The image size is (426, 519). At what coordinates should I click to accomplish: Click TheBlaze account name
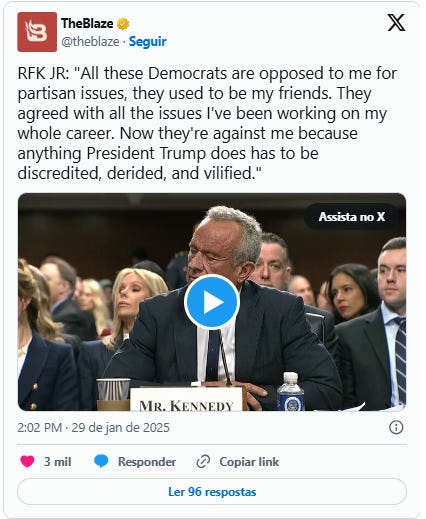coord(87,23)
